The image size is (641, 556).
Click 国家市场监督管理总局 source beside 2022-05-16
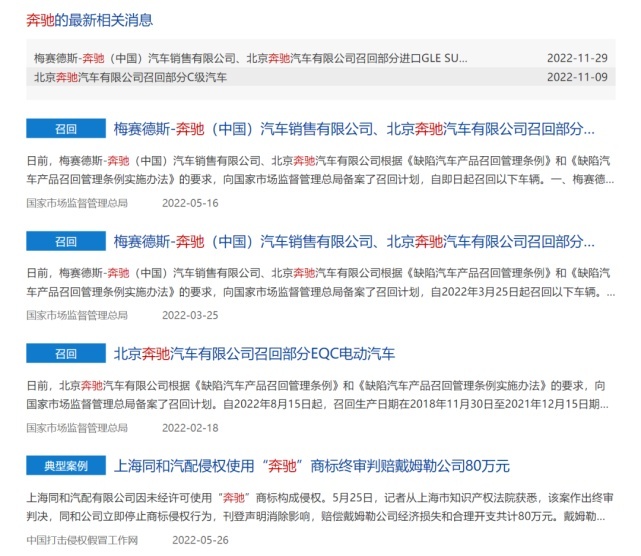tap(77, 203)
